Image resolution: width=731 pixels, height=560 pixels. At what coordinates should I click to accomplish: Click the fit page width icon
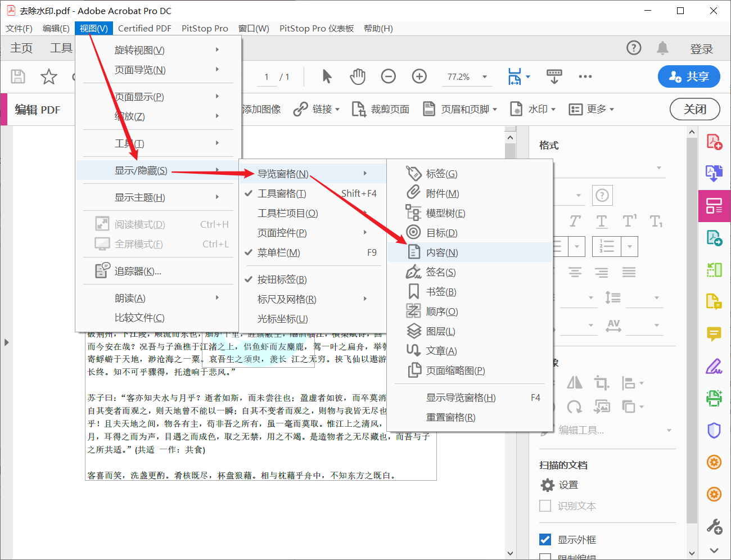515,76
